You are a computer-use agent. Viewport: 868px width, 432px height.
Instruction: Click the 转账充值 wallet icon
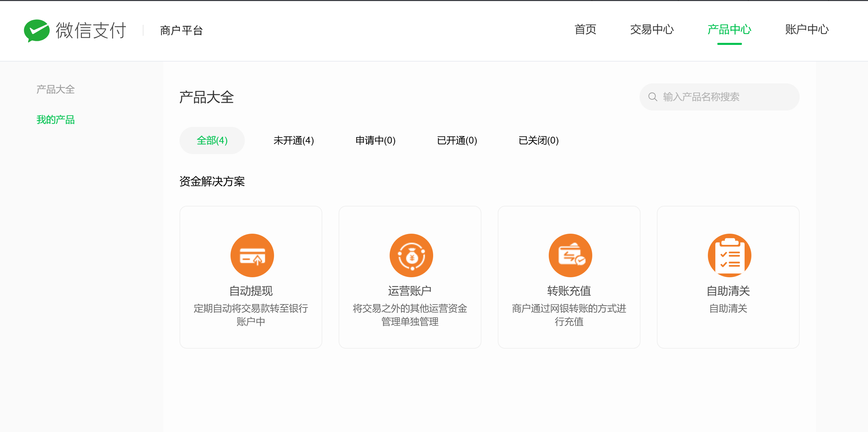(x=570, y=255)
